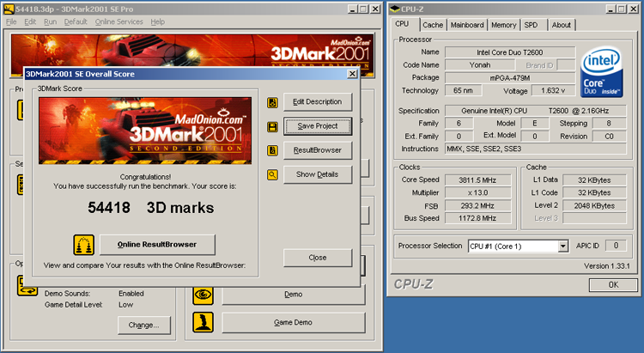Maximize the 3DMark2001 SE Pro window

click(x=364, y=9)
